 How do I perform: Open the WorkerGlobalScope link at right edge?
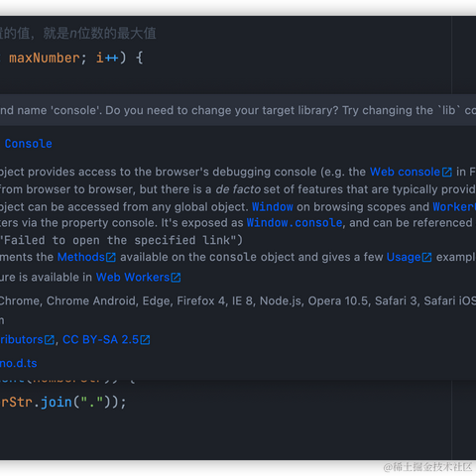point(454,207)
